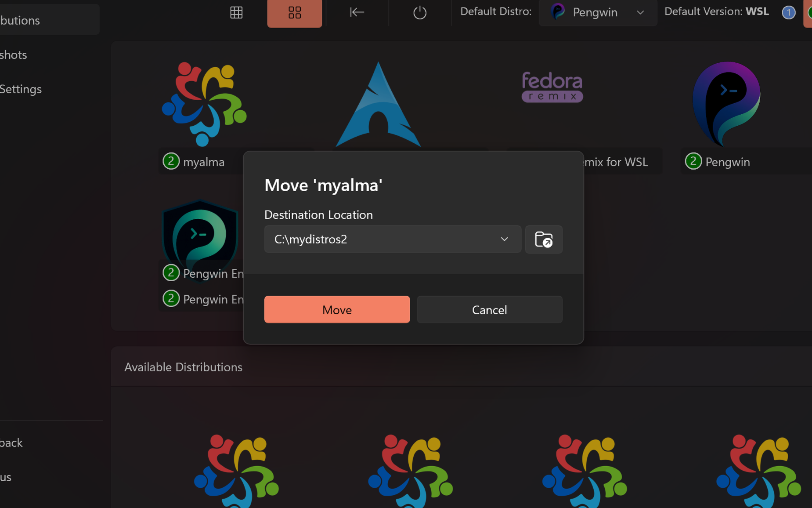Select the tile view icon
Image resolution: width=812 pixels, height=508 pixels.
coord(294,13)
